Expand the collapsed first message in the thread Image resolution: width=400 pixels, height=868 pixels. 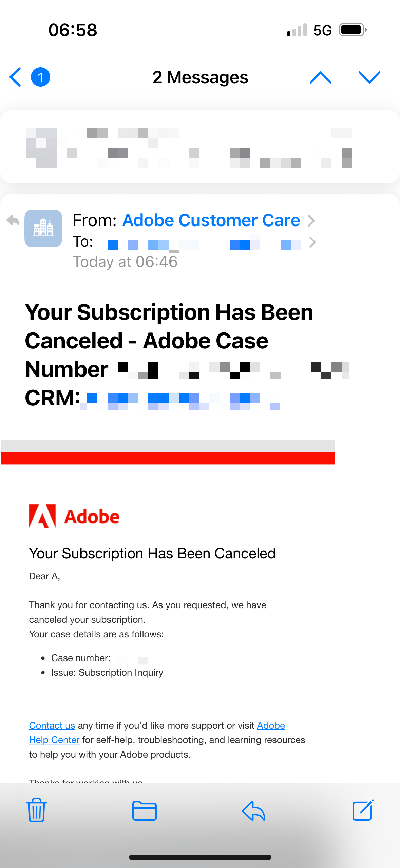(x=200, y=147)
